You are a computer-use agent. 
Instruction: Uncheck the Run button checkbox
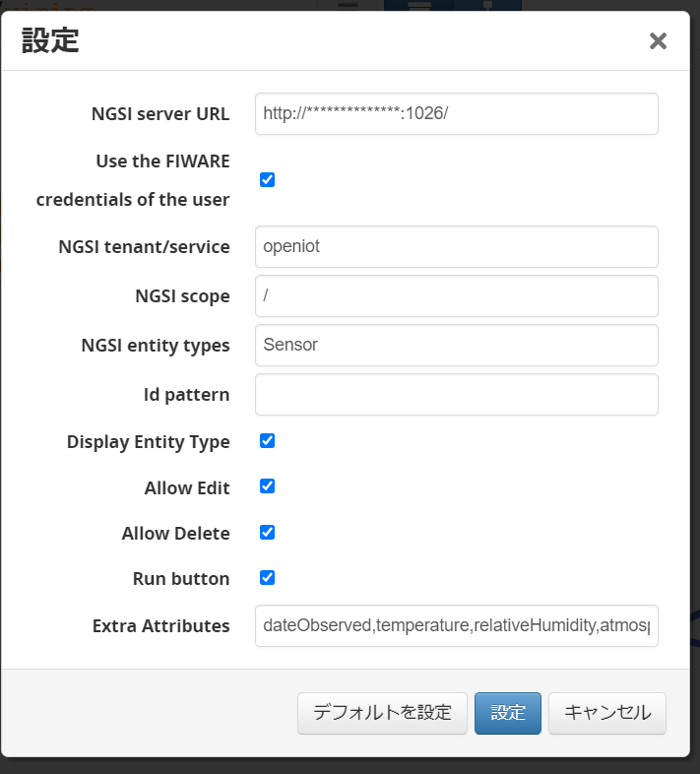click(267, 577)
